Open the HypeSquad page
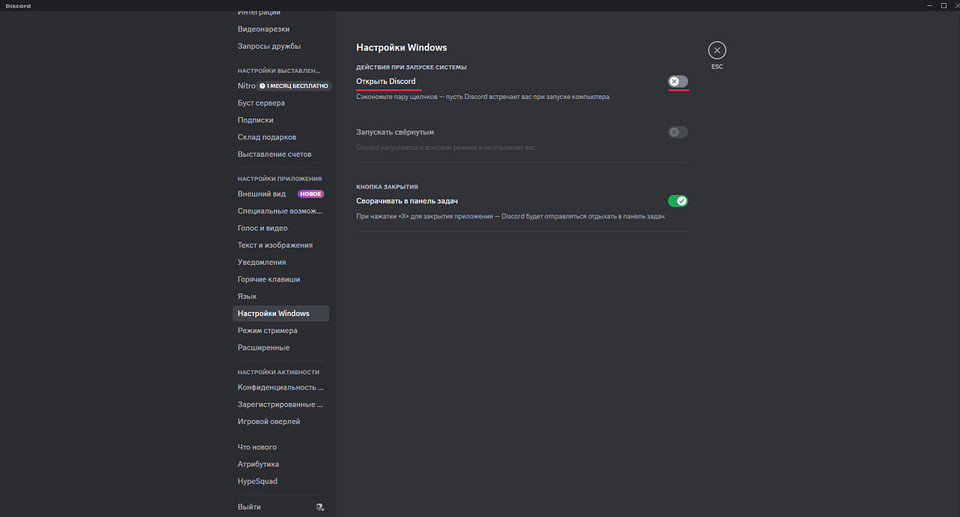Screen dimensions: 960x517 coord(258,481)
